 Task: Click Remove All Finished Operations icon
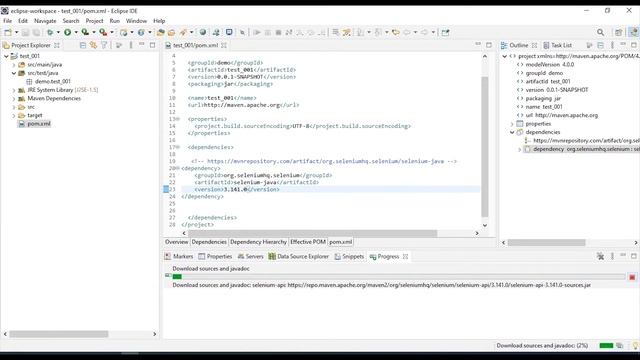tap(600, 256)
